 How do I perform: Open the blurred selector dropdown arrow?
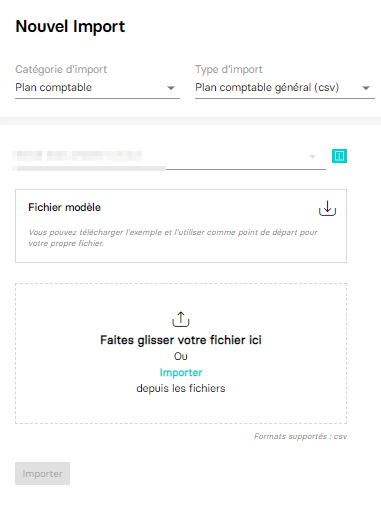pos(312,156)
